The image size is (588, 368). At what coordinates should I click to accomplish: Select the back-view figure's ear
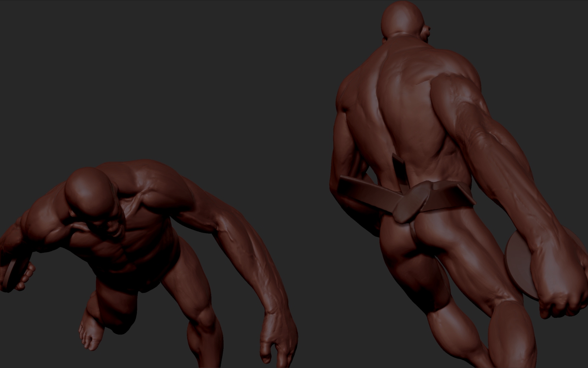pyautogui.click(x=426, y=33)
